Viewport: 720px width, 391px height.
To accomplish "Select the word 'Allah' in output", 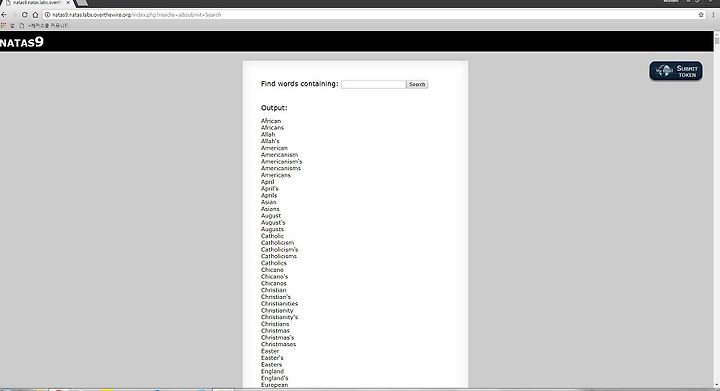I will click(268, 134).
